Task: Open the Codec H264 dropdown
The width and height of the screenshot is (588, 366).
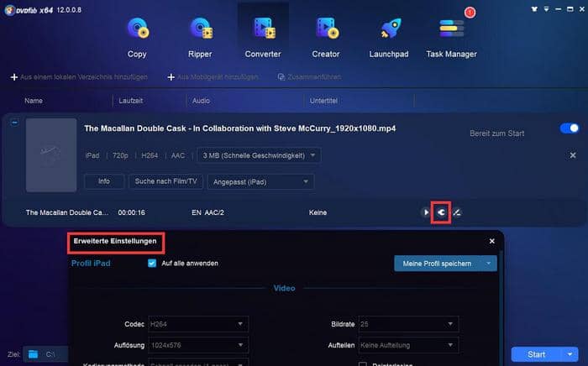Action: tap(198, 324)
